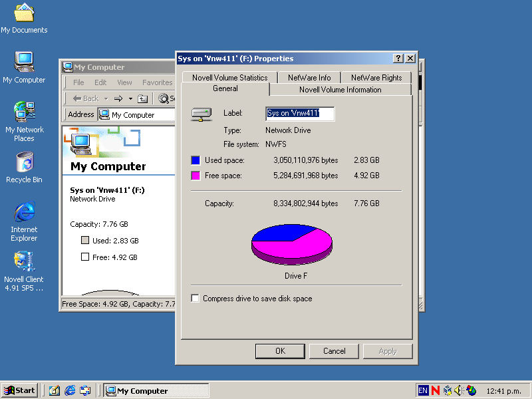Image resolution: width=532 pixels, height=399 pixels.
Task: Click the magenta Free space color swatch
Action: [x=196, y=176]
